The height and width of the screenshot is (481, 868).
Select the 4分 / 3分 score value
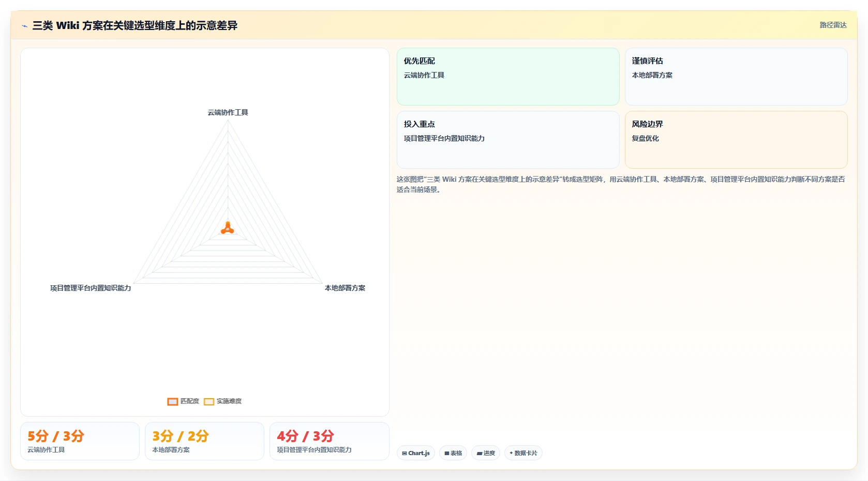click(305, 436)
